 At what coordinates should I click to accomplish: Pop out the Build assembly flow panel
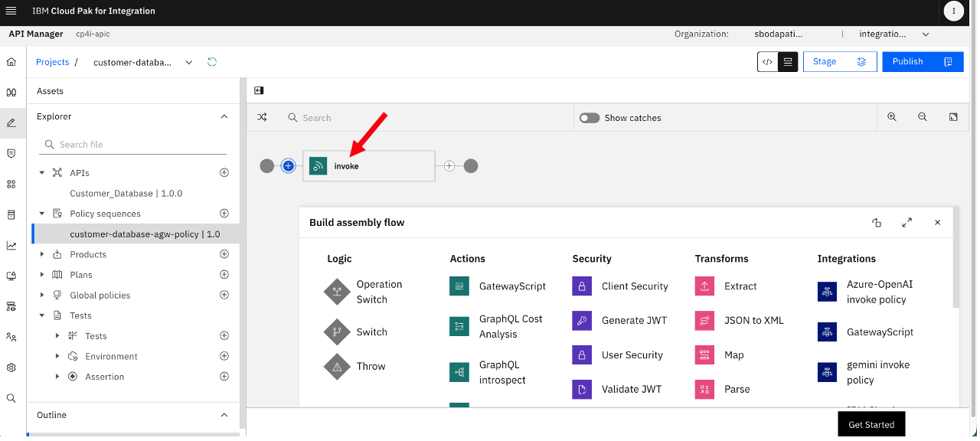pyautogui.click(x=877, y=223)
